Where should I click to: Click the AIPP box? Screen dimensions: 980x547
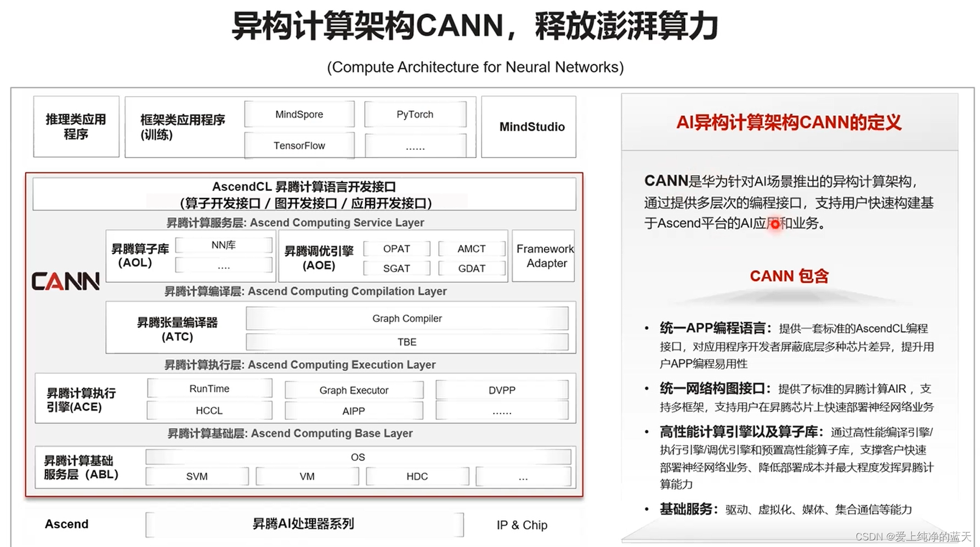click(354, 411)
